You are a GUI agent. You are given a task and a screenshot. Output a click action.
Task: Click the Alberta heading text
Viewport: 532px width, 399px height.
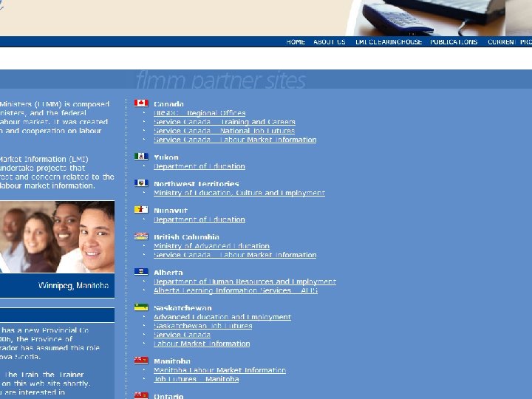pos(168,273)
